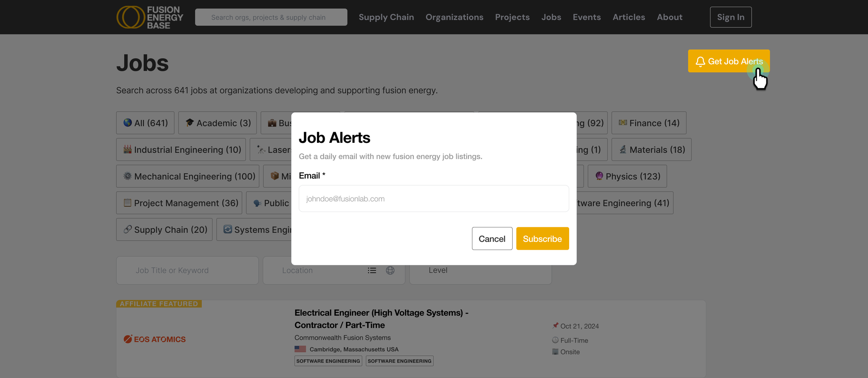
Task: Open the Electrical Engineer job listing title
Action: click(382, 319)
